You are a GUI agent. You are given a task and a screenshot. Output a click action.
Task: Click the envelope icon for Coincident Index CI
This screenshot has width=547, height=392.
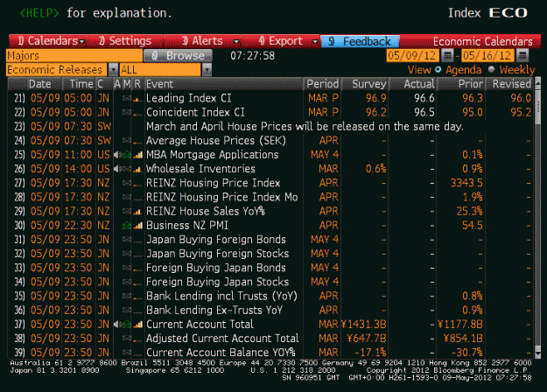coord(127,112)
